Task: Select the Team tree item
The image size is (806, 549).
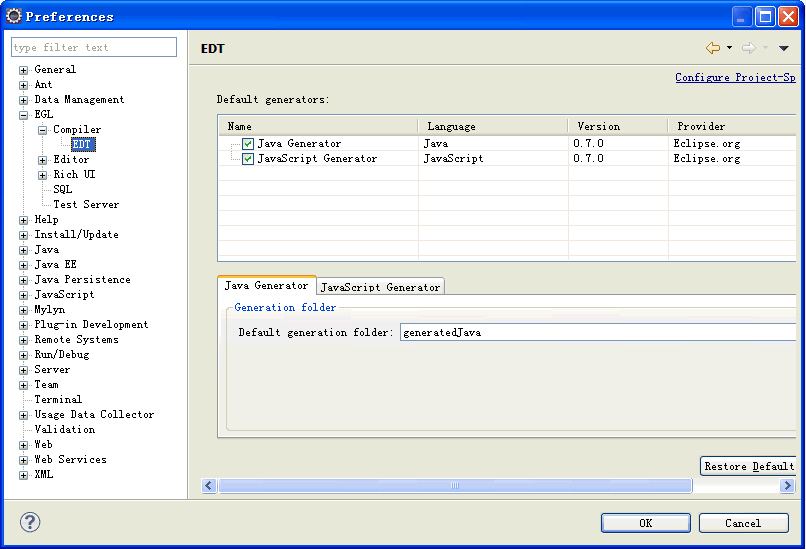Action: tap(46, 385)
